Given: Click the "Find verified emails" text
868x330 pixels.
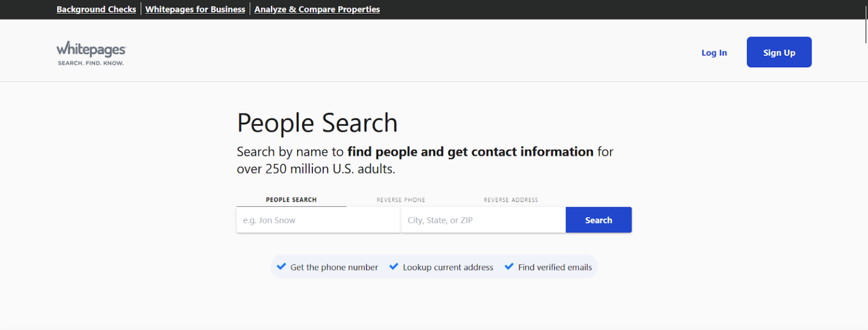Looking at the screenshot, I should pos(555,267).
